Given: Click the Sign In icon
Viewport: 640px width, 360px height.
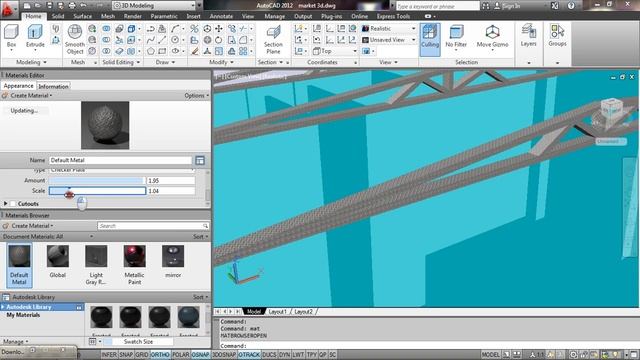Looking at the screenshot, I should (497, 6).
